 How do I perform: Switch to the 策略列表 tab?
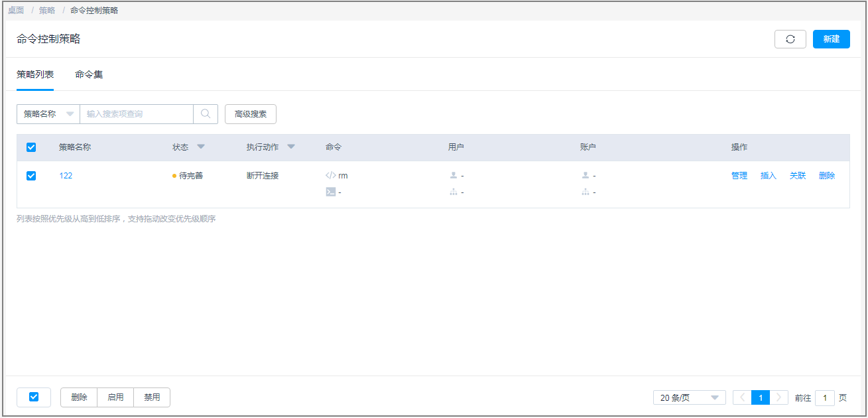[x=35, y=74]
